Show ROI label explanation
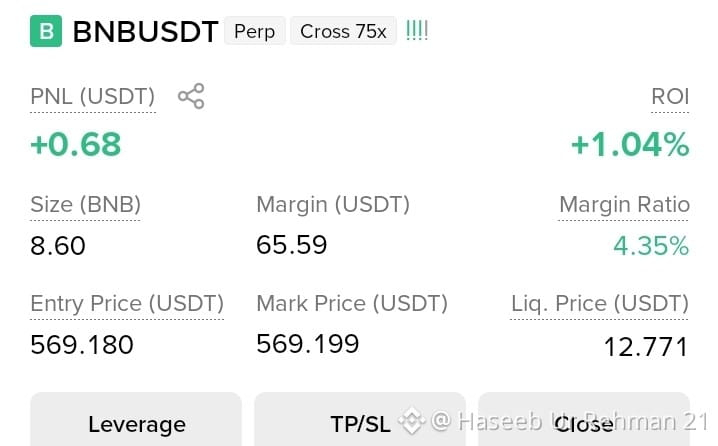 pos(670,97)
